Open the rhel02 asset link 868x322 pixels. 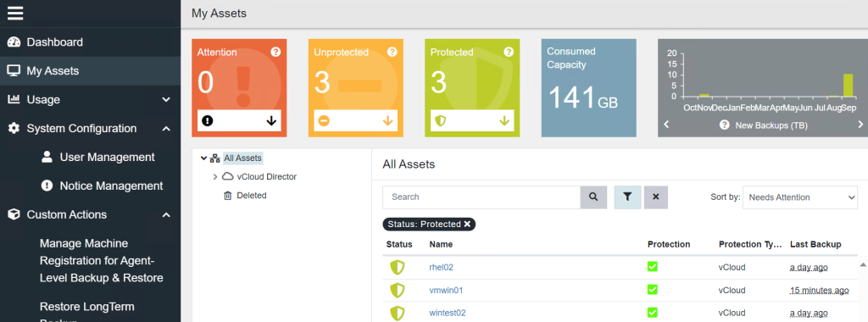point(441,267)
